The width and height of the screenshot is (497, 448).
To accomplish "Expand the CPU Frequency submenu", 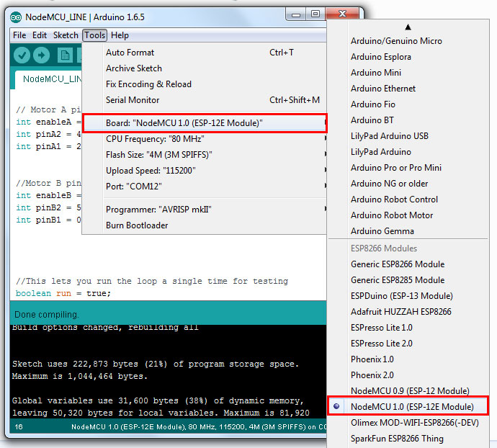I will (205, 138).
